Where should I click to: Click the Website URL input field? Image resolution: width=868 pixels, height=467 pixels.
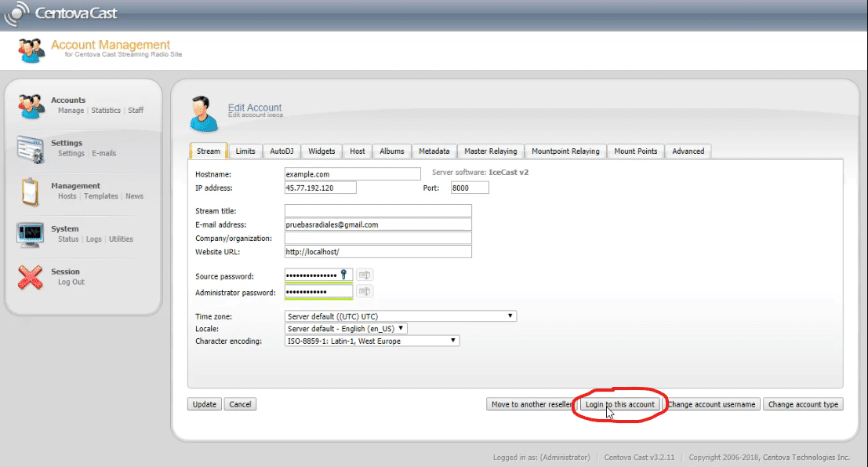coord(378,251)
